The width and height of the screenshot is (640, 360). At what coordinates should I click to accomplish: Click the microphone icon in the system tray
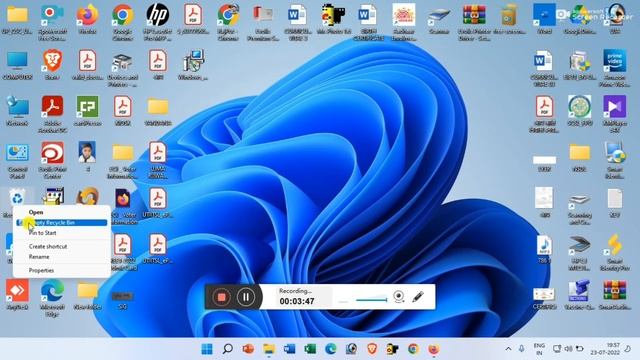pos(522,349)
